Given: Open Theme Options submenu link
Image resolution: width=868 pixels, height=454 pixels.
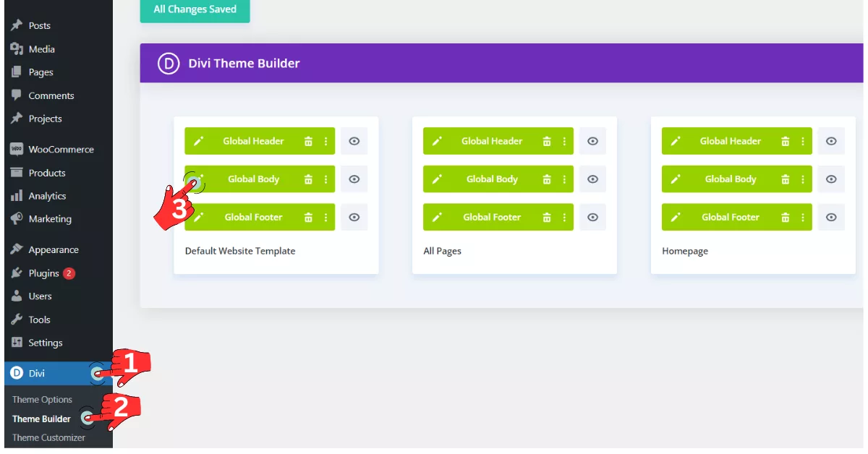Looking at the screenshot, I should [42, 400].
